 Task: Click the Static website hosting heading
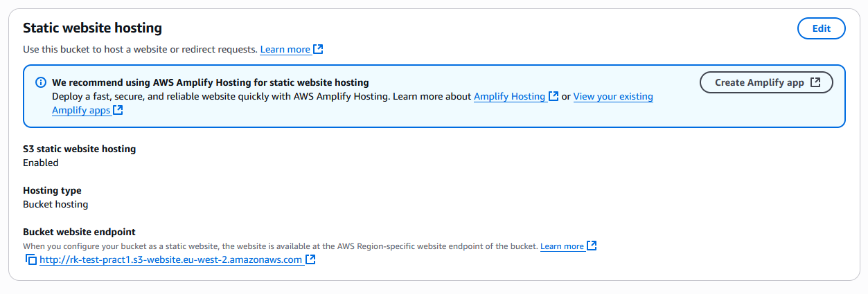(92, 28)
